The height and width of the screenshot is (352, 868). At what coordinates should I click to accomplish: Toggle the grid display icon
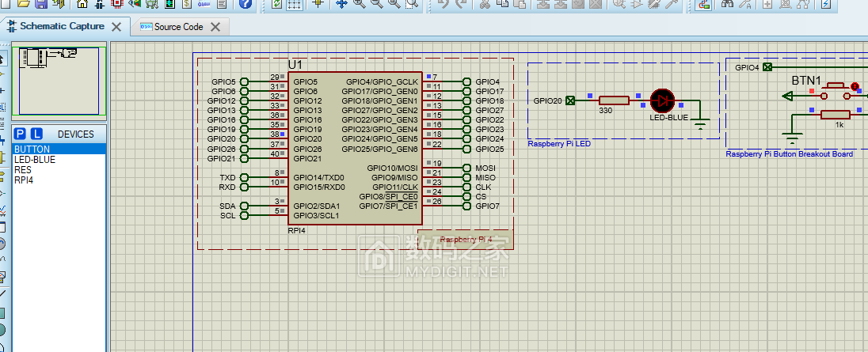click(295, 4)
